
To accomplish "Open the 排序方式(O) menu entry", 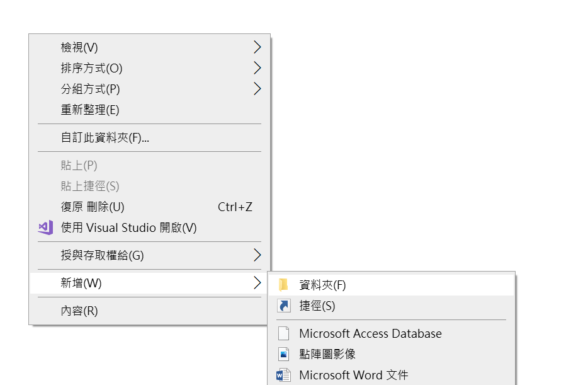I will click(150, 68).
